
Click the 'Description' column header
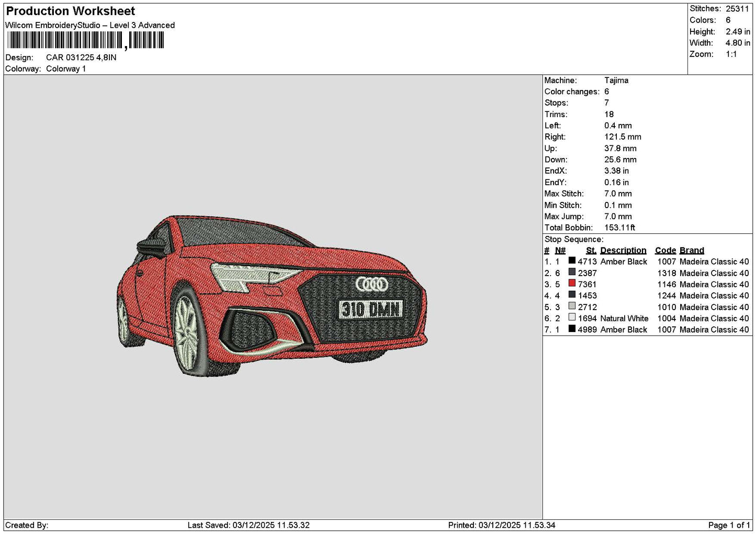(623, 251)
